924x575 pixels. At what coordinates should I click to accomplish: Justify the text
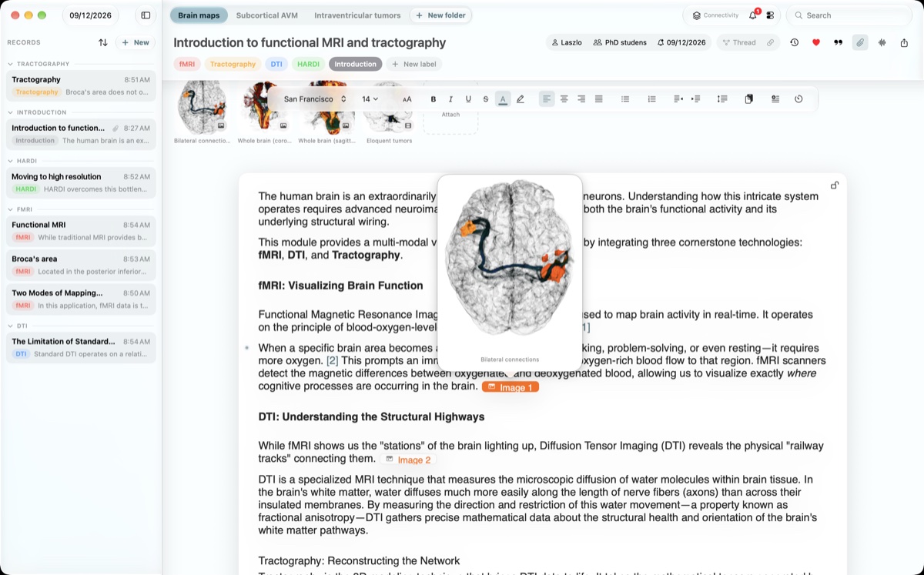tap(599, 99)
